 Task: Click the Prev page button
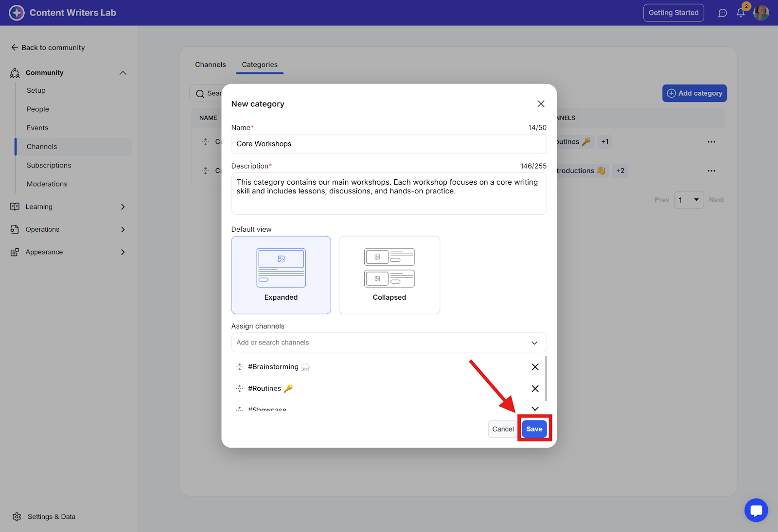coord(662,200)
